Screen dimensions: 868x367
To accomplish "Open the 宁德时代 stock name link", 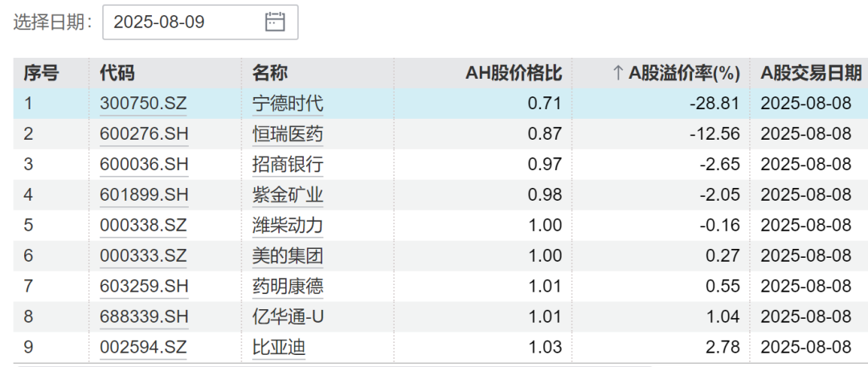I will tap(288, 104).
